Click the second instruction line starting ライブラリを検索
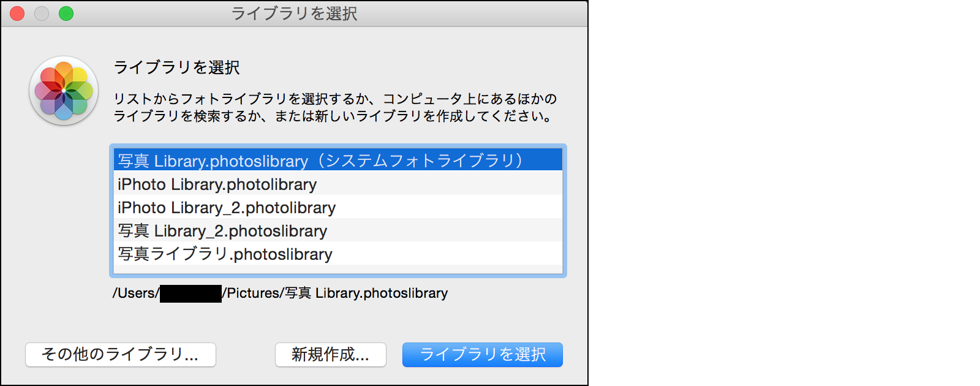 coord(332,116)
